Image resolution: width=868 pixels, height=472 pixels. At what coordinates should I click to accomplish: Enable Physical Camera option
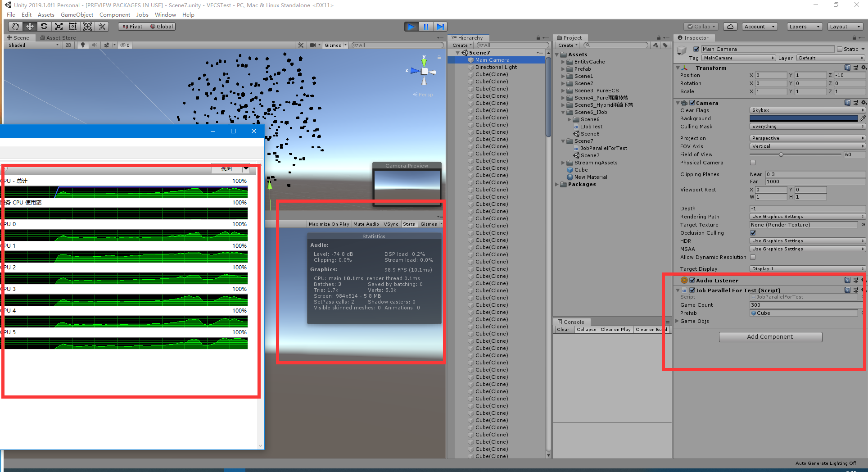pyautogui.click(x=753, y=163)
